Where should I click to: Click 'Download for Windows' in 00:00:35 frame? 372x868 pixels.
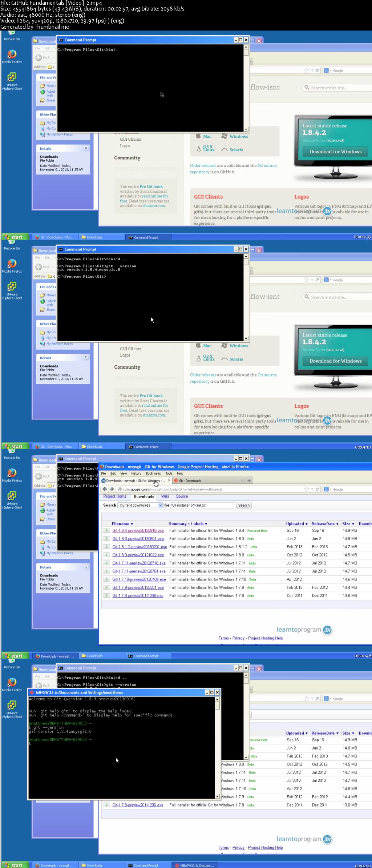tap(335, 152)
